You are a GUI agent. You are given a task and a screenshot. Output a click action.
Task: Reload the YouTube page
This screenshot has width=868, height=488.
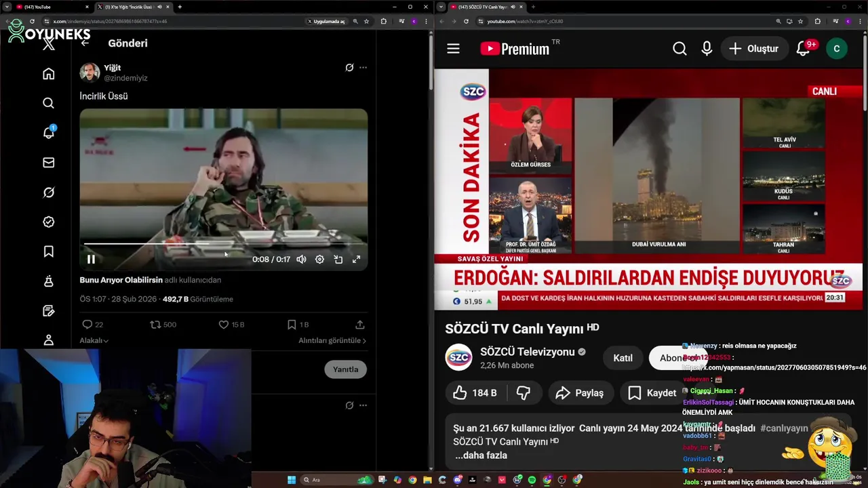[466, 21]
